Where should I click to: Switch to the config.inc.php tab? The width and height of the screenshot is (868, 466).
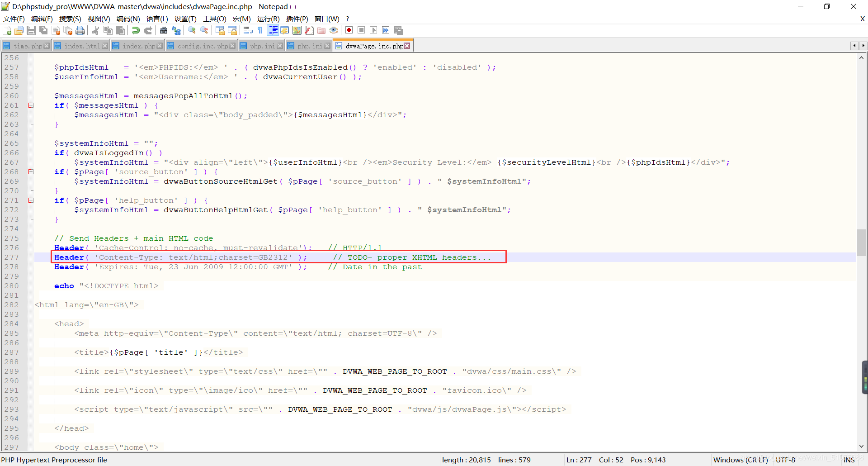coord(201,46)
